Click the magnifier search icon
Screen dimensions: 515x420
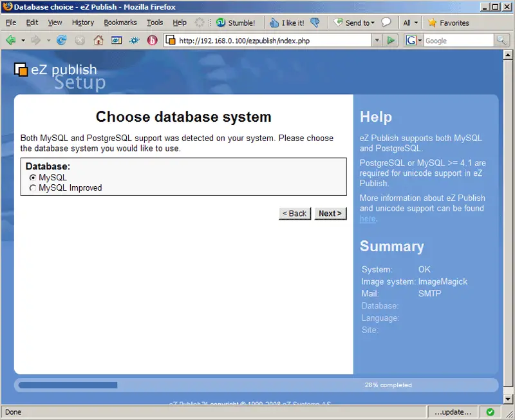pos(501,41)
